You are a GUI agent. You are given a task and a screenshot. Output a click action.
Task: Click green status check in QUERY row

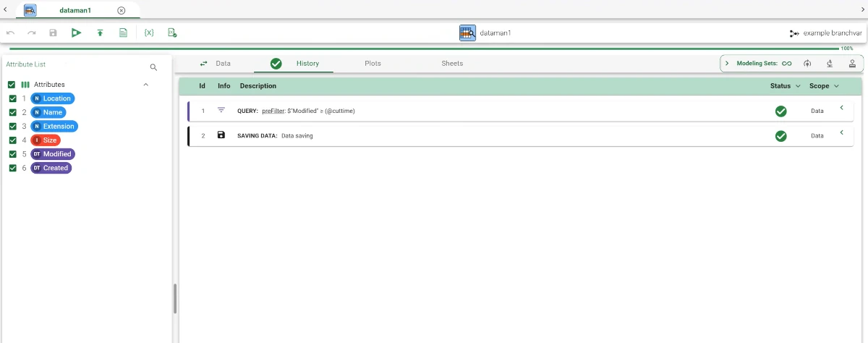781,111
